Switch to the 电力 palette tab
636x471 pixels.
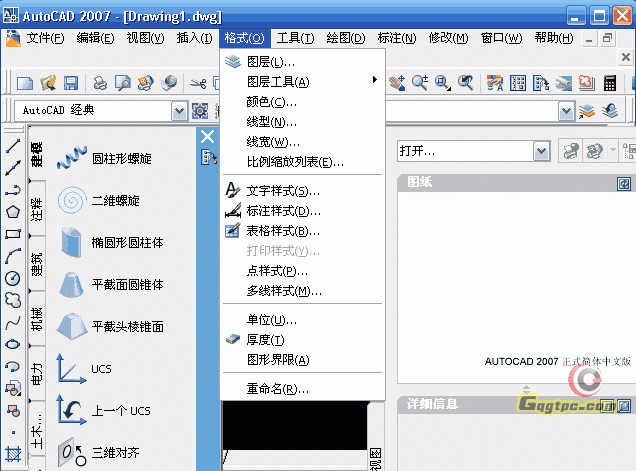pyautogui.click(x=37, y=374)
